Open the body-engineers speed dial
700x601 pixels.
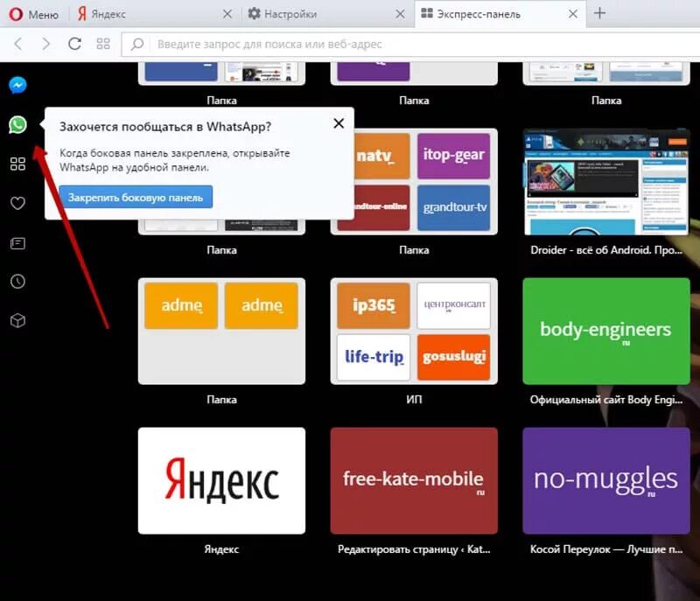(606, 331)
